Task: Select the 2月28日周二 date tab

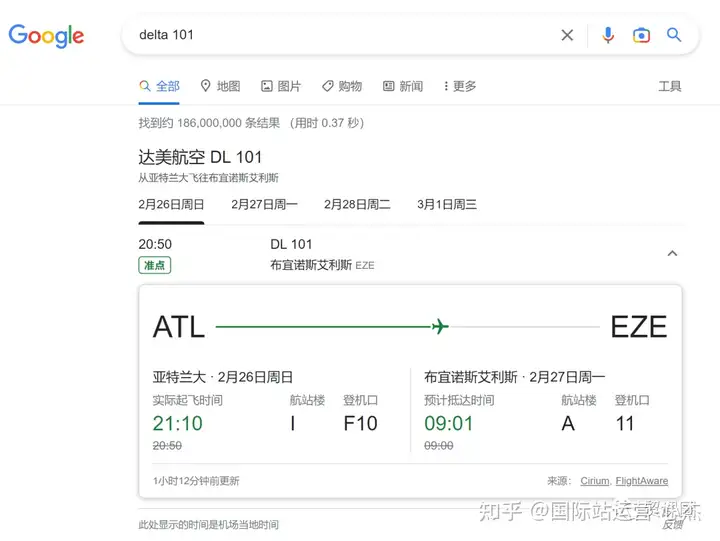Action: (x=357, y=204)
